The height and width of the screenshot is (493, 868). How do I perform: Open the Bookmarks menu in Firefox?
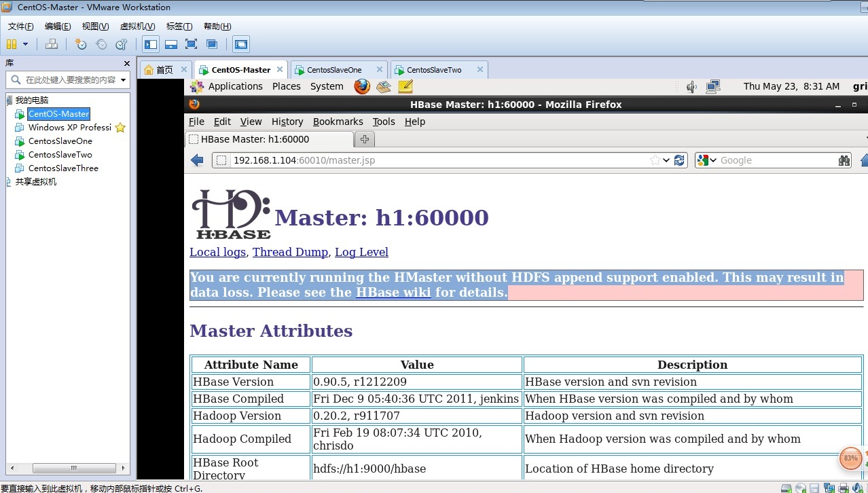coord(338,122)
